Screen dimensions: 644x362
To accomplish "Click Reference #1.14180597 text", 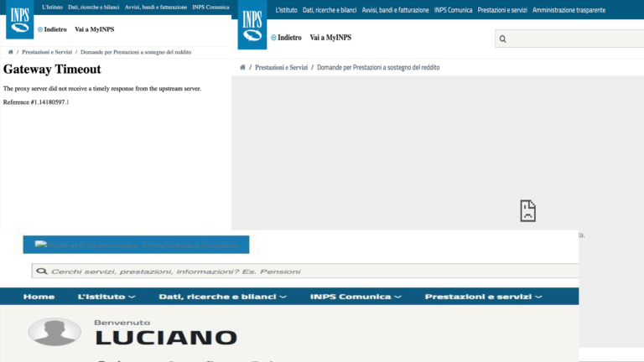I will point(36,102).
